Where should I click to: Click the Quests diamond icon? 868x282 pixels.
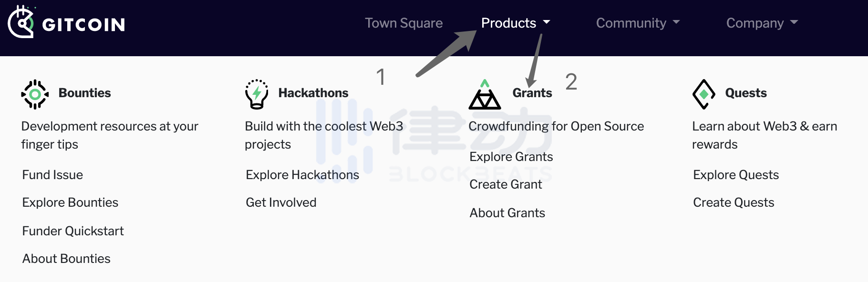[704, 94]
